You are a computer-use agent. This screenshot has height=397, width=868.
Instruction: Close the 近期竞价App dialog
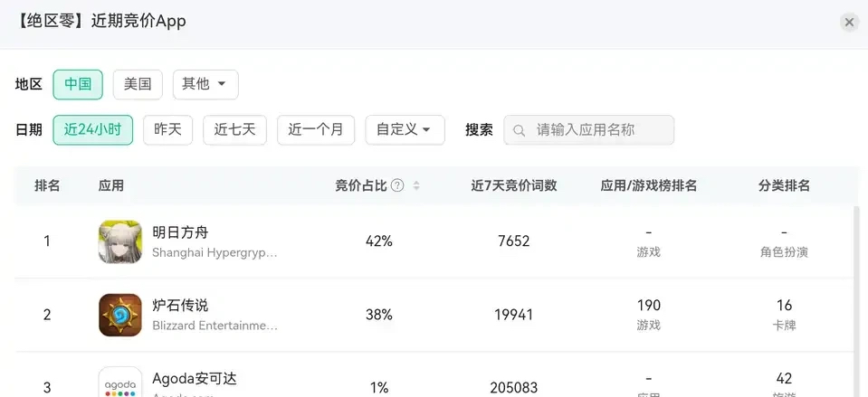848,23
